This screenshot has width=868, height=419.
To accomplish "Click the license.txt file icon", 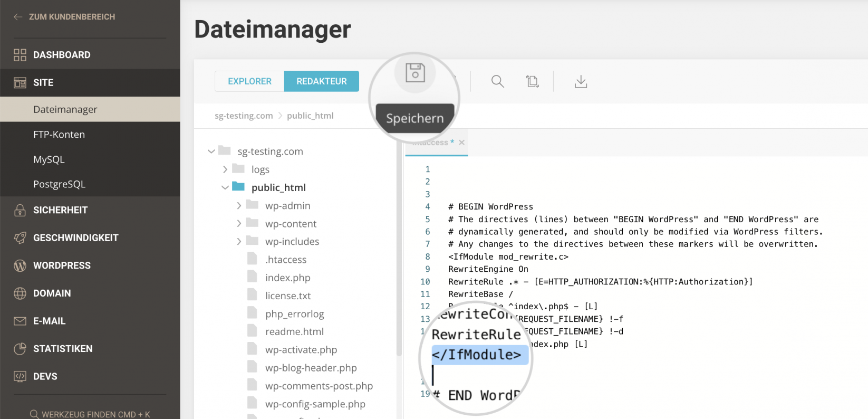I will (252, 294).
